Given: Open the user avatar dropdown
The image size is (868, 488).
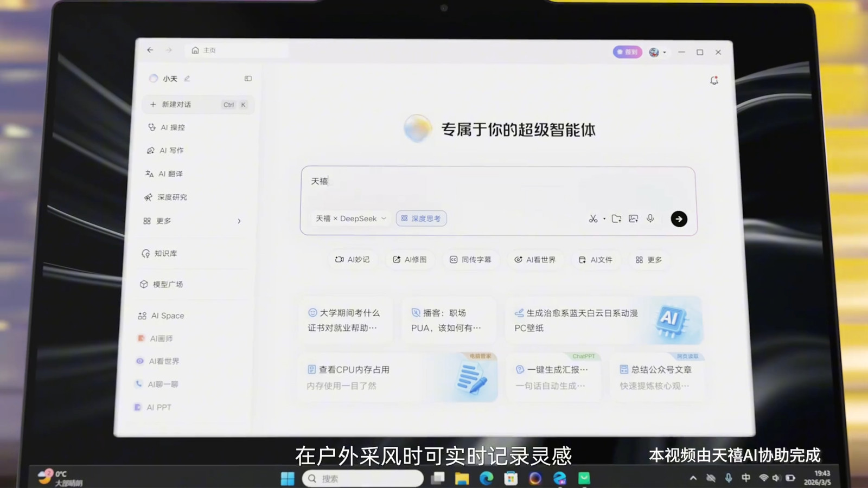Looking at the screenshot, I should tap(657, 52).
